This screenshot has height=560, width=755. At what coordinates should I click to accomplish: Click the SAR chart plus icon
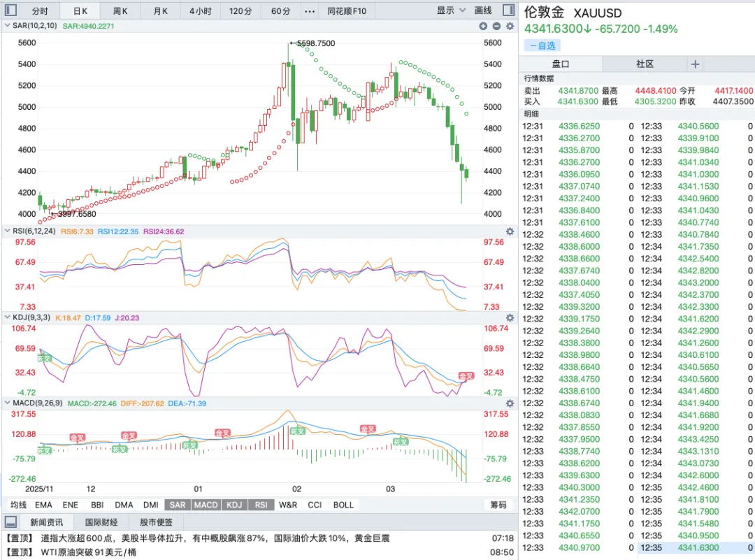click(x=483, y=26)
